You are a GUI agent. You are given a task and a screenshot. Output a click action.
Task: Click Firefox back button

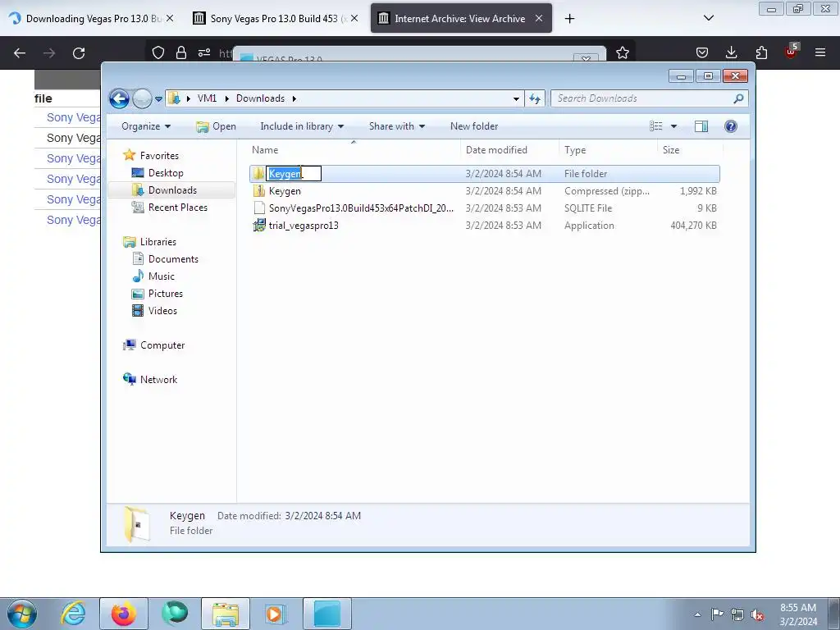pos(20,53)
